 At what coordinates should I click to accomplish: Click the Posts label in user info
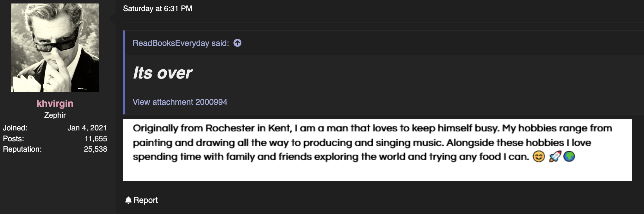[x=14, y=139]
